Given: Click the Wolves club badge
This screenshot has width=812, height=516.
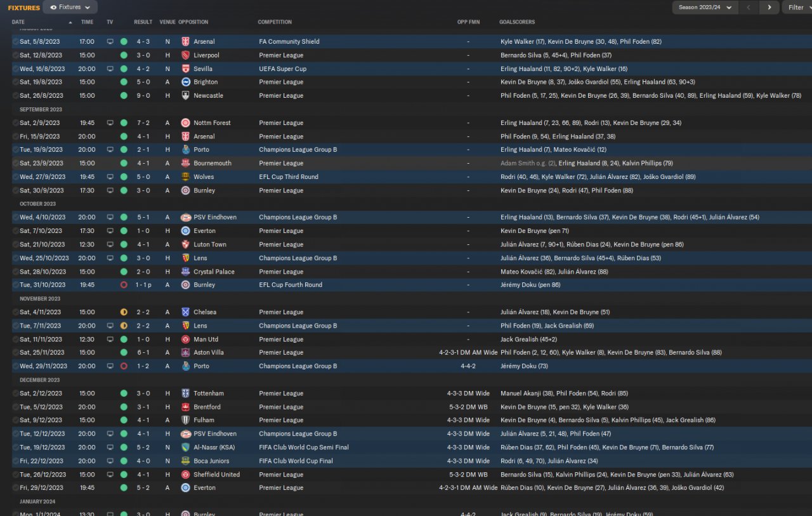Looking at the screenshot, I should coord(186,177).
